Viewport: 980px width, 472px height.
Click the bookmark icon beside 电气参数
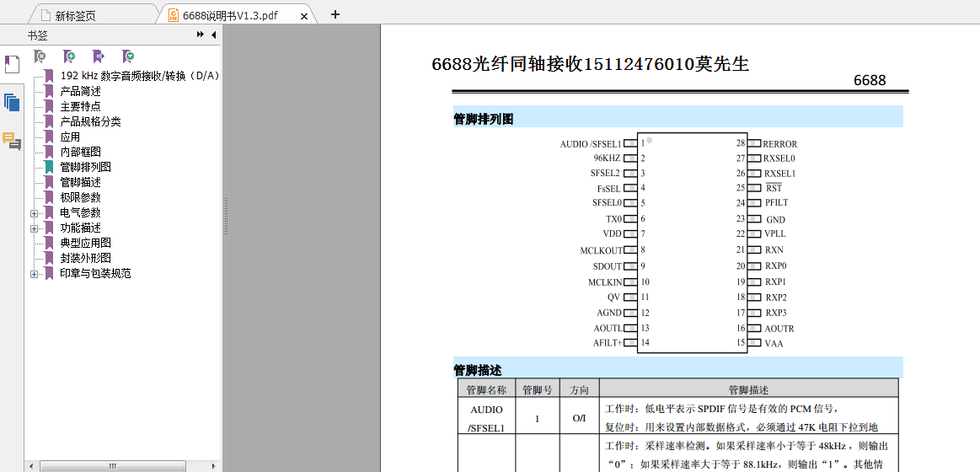[x=49, y=212]
